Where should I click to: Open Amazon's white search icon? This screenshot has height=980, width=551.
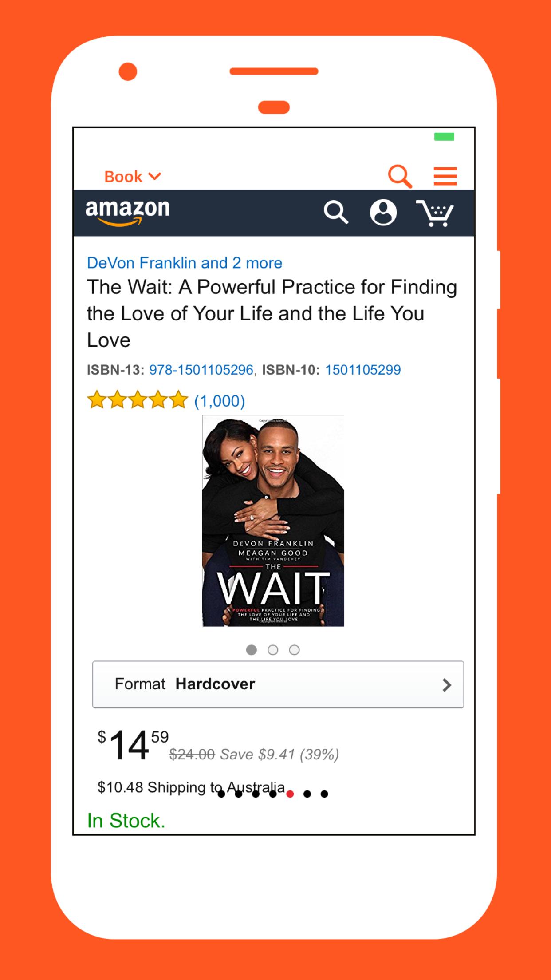[336, 212]
